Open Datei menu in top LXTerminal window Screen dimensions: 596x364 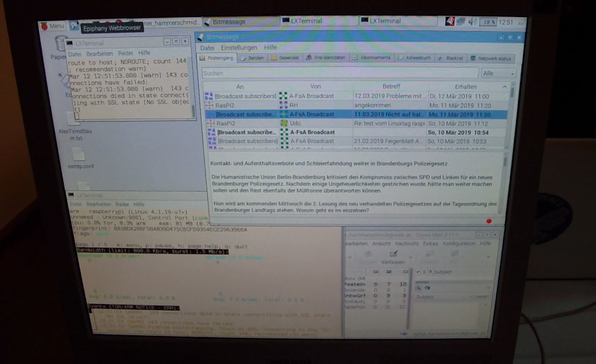(74, 54)
